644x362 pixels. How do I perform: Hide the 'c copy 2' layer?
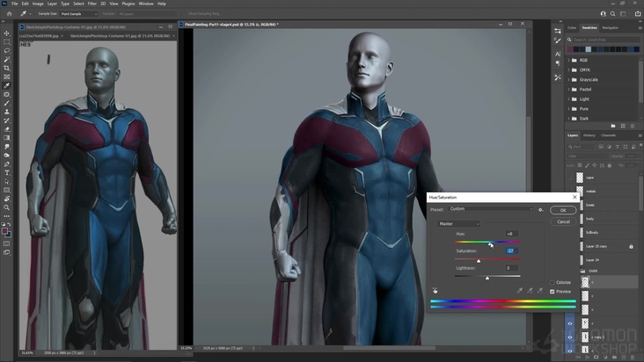570,337
